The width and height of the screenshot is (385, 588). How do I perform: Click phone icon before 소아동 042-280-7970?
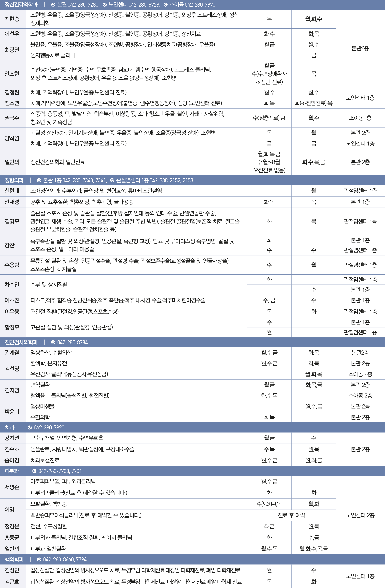165,5
